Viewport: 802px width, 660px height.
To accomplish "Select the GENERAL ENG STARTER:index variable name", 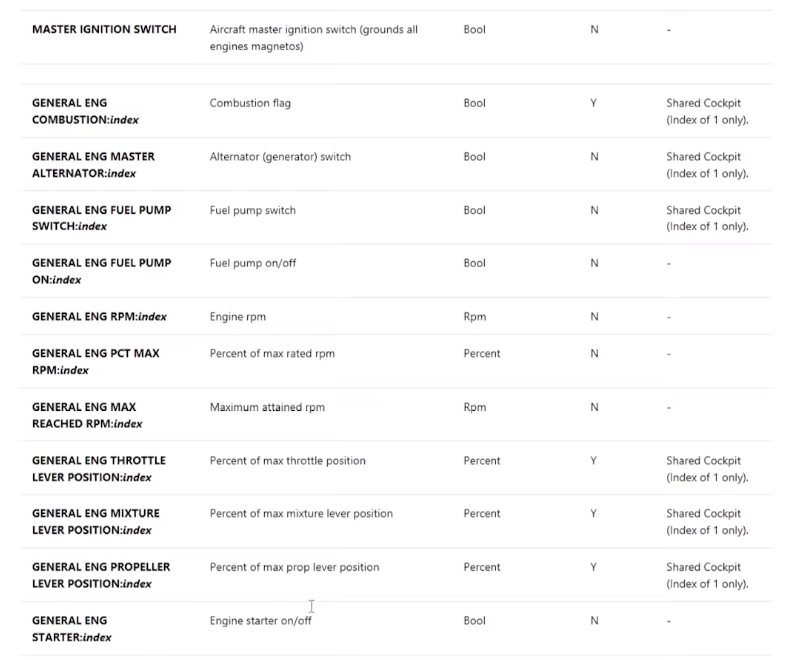I will pos(72,629).
